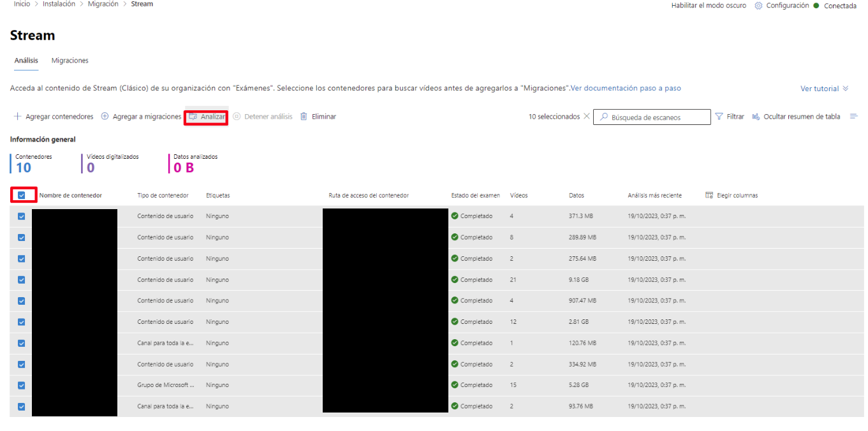Image resolution: width=868 pixels, height=431 pixels.
Task: Clear selection via the X next to 10 seleccionados
Action: click(x=586, y=116)
